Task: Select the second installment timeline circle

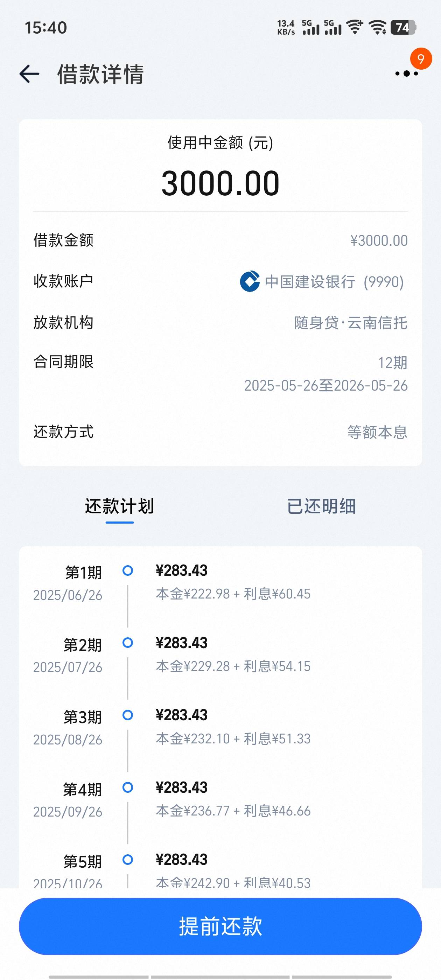Action: 128,643
